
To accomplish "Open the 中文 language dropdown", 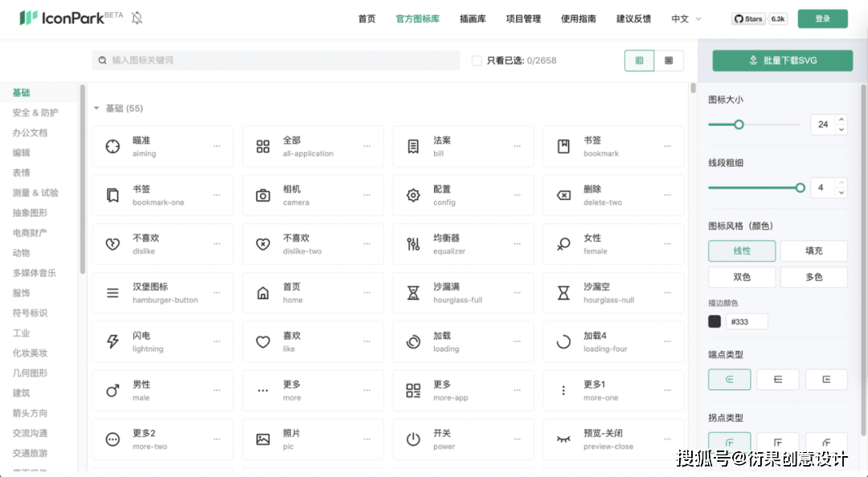I will pyautogui.click(x=686, y=18).
